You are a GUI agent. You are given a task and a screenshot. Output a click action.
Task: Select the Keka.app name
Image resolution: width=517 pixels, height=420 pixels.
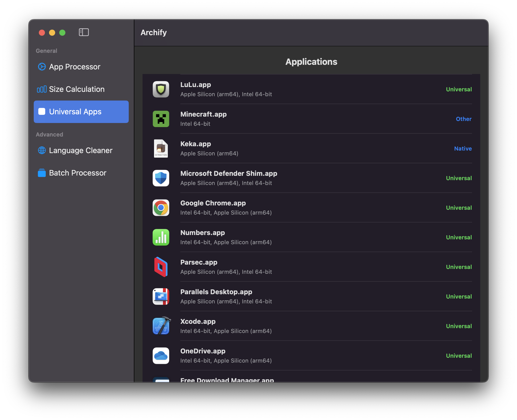tap(196, 144)
